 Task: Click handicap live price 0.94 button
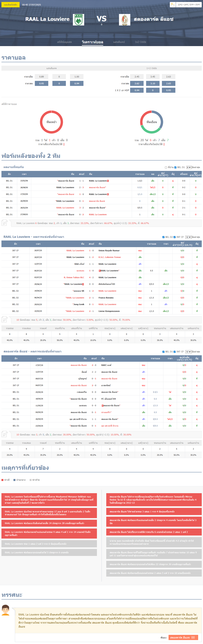[77, 84]
